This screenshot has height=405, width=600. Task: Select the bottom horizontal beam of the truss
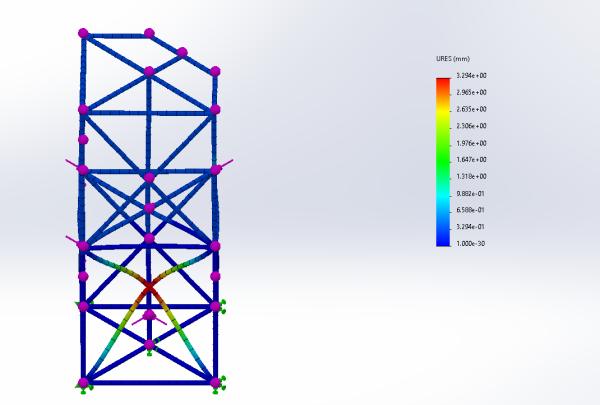[149, 382]
